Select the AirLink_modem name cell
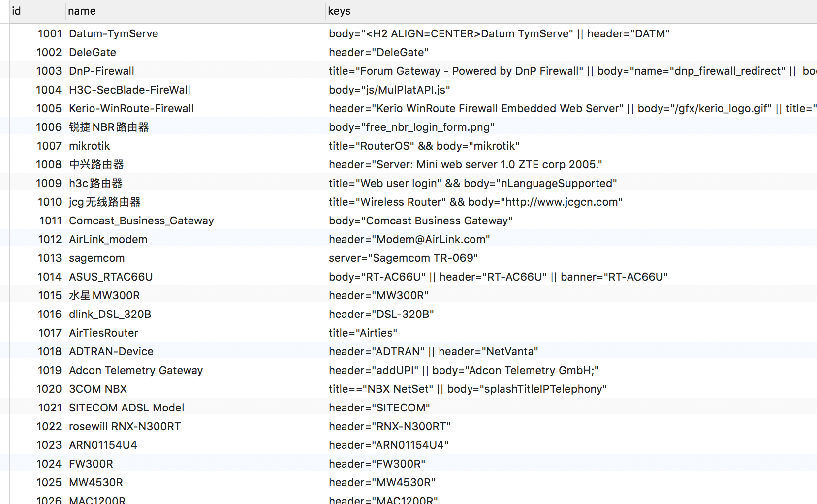The image size is (817, 504). (x=195, y=239)
